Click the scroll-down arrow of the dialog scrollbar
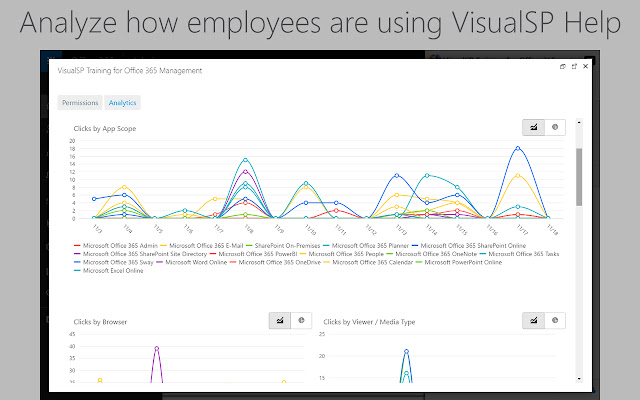Viewport: 640px width, 400px height. click(579, 379)
